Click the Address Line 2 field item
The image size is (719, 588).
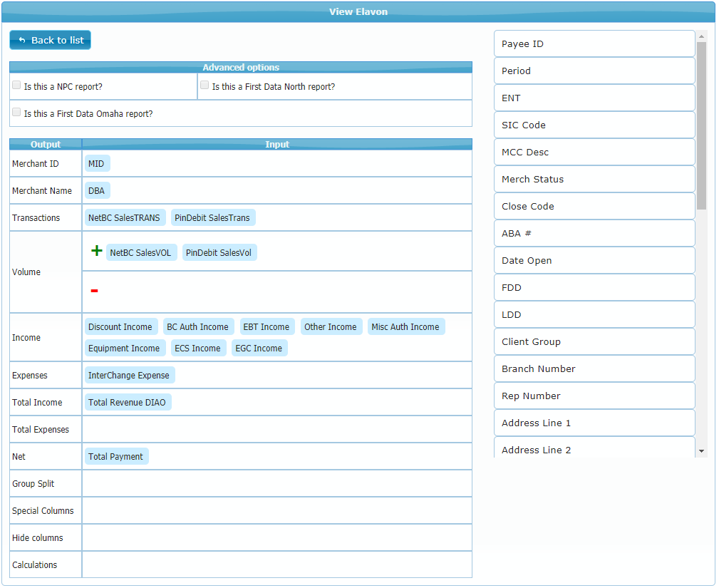point(594,448)
